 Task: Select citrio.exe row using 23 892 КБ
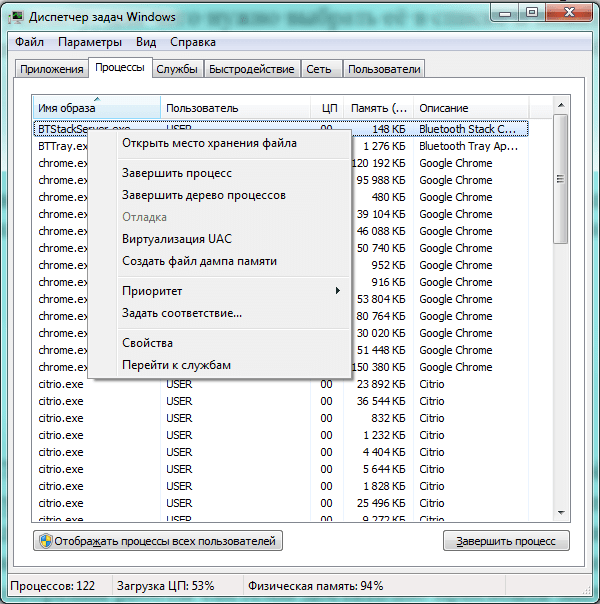pyautogui.click(x=281, y=384)
